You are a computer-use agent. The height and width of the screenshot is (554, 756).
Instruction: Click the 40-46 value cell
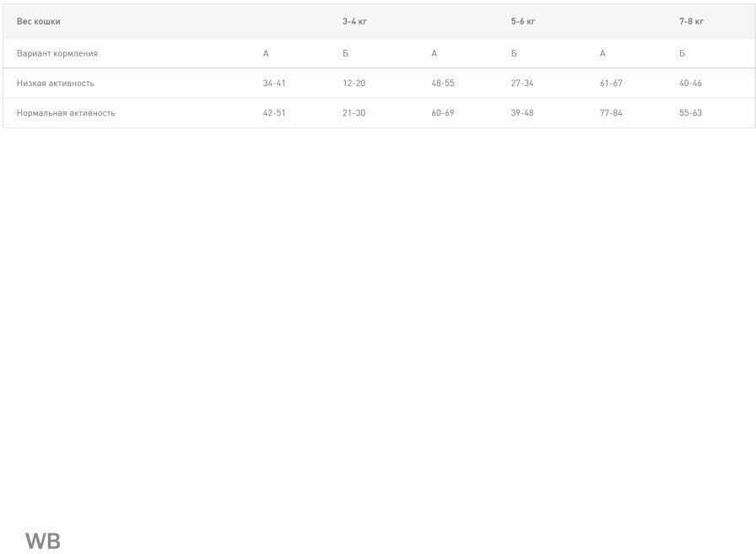[x=690, y=84]
